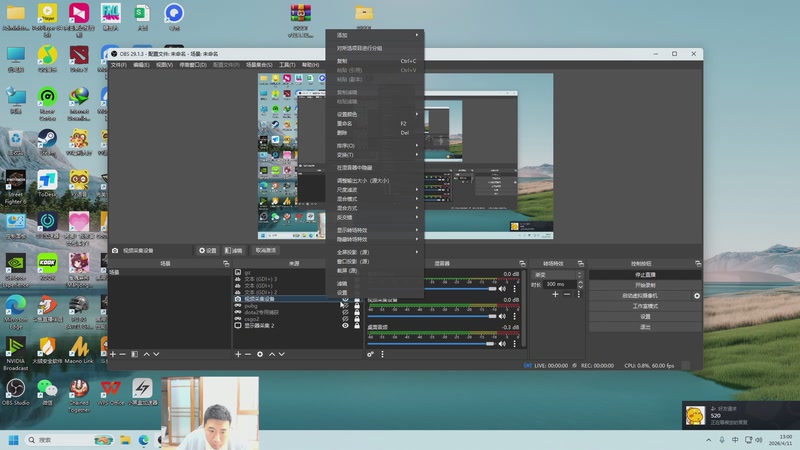Toggle visibility eye for csgo2 source
Viewport: 800px width, 450px height.
click(345, 319)
